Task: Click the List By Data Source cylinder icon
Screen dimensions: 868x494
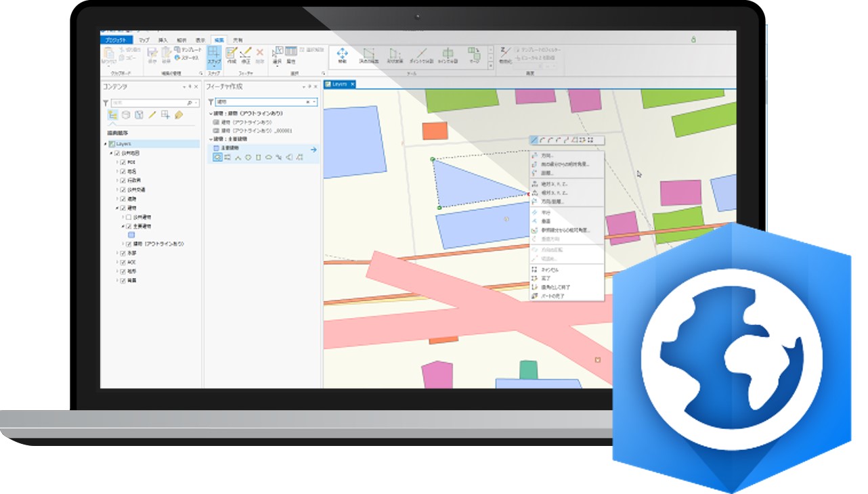Action: (x=126, y=115)
